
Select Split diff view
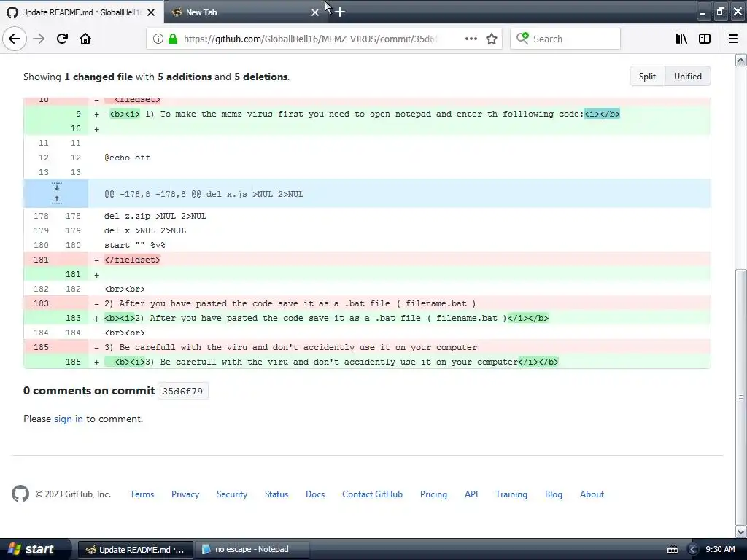[647, 76]
